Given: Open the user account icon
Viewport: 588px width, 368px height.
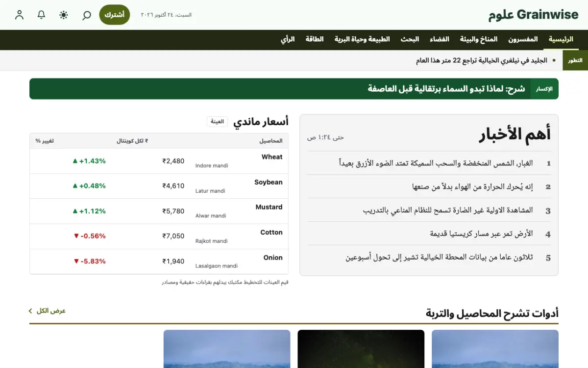Looking at the screenshot, I should point(19,15).
